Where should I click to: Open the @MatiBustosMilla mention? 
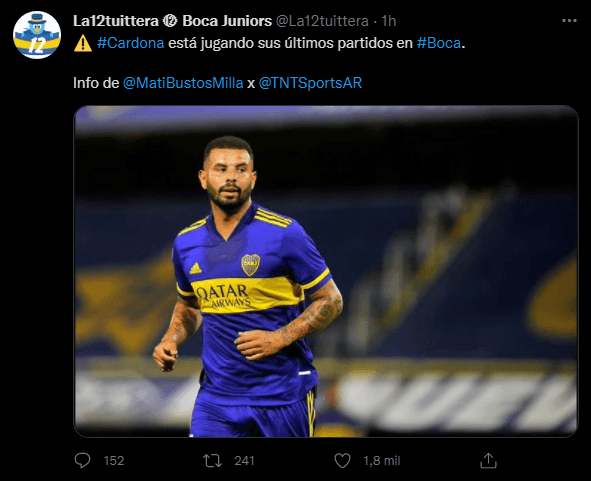[183, 83]
